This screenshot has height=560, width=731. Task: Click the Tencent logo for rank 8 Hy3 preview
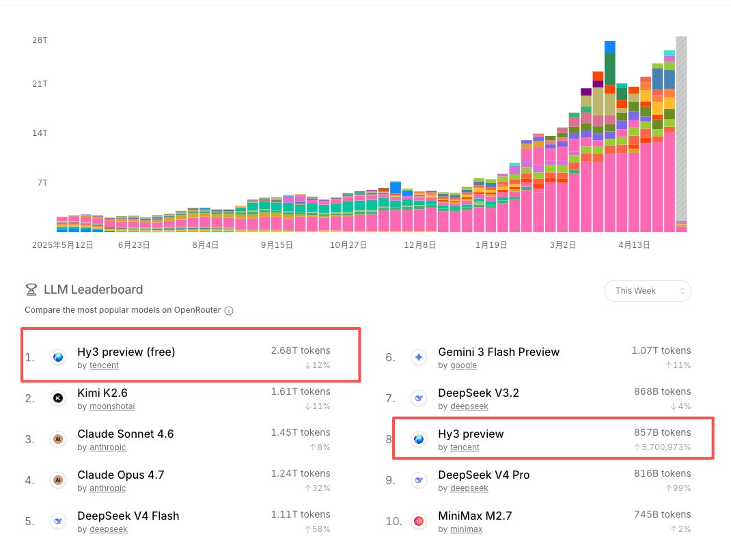click(419, 439)
